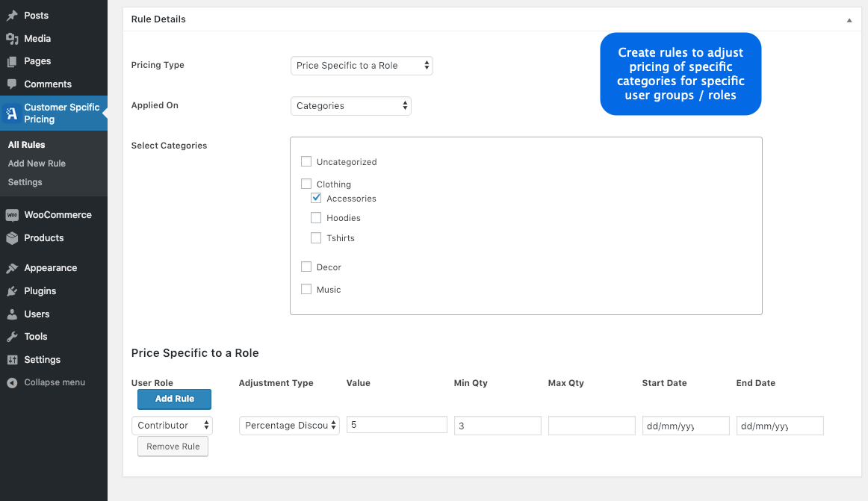
Task: Change the Contributor user role dropdown
Action: click(172, 425)
